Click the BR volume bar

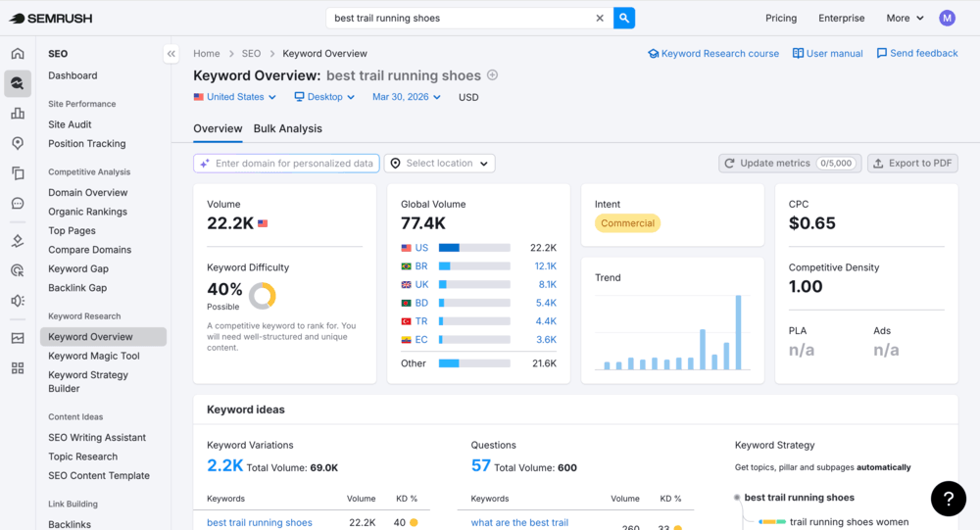(474, 266)
